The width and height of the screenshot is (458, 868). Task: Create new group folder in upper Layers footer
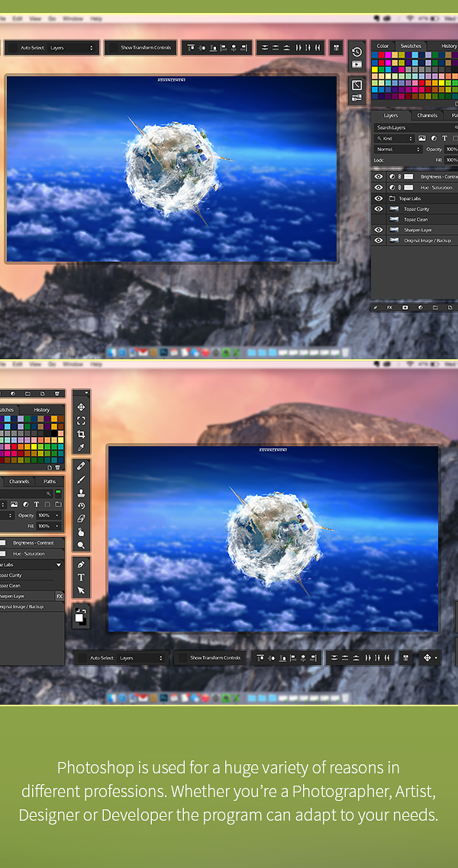pyautogui.click(x=435, y=307)
